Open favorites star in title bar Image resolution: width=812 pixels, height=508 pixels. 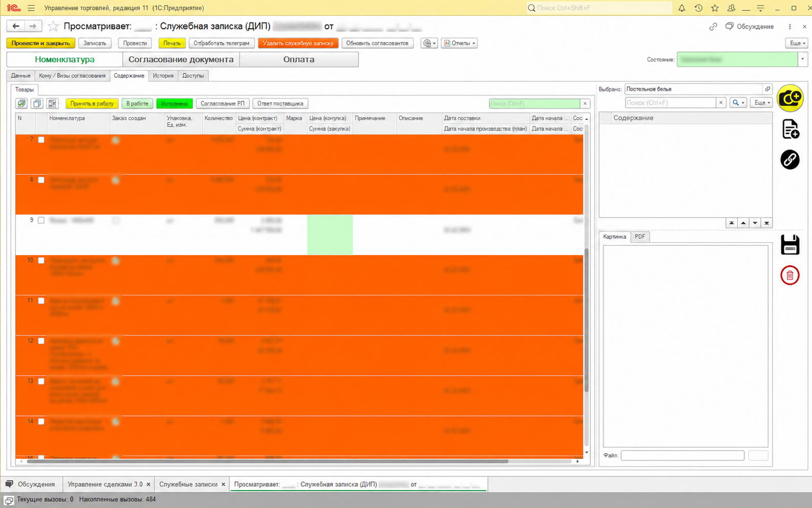coord(715,8)
